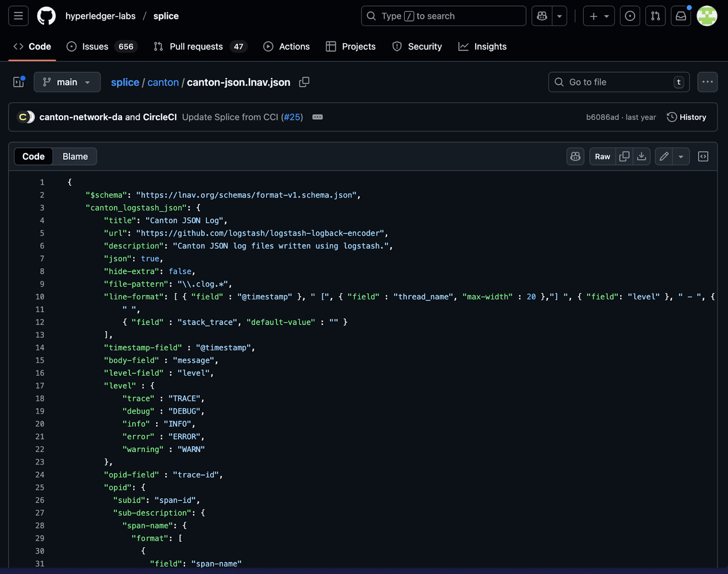Toggle the commit message details ellipsis
728x574 pixels.
click(x=317, y=117)
